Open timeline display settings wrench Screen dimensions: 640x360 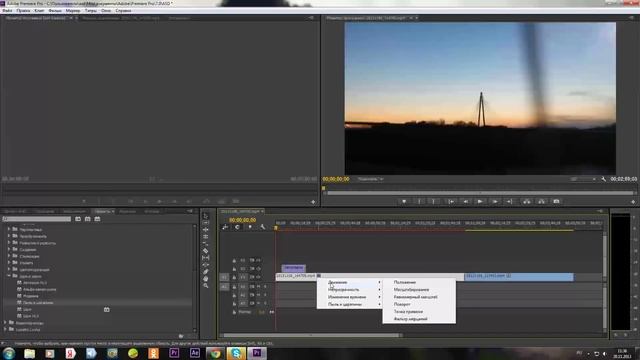click(262, 227)
